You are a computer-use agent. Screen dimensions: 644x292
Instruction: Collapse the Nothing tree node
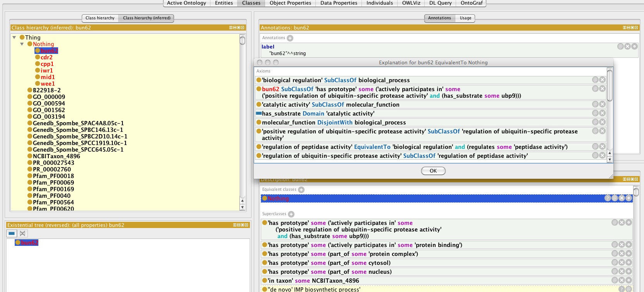click(22, 44)
